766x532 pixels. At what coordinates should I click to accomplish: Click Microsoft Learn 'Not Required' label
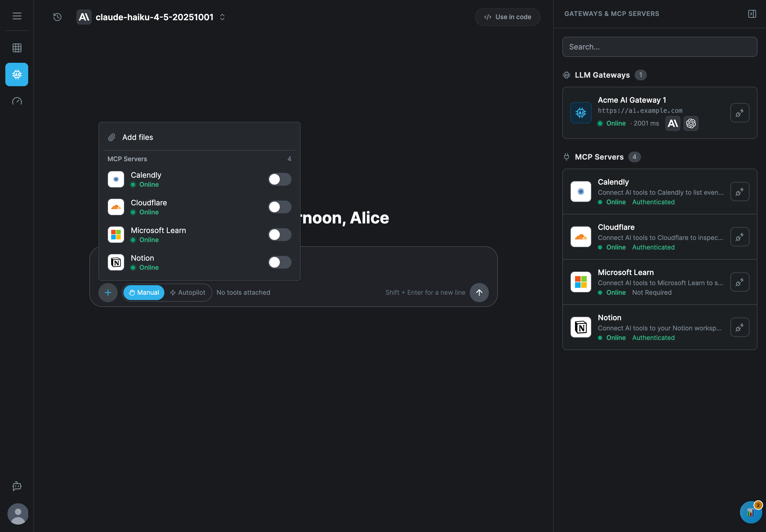coord(652,292)
